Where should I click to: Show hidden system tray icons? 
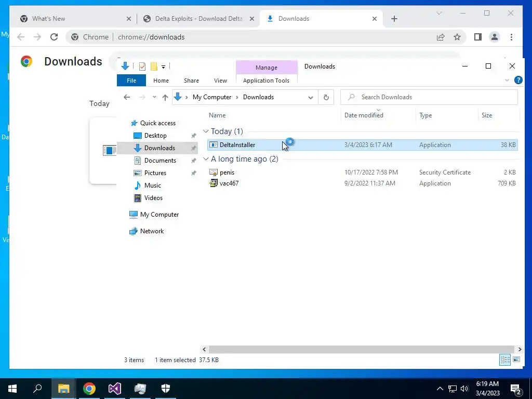pos(440,389)
